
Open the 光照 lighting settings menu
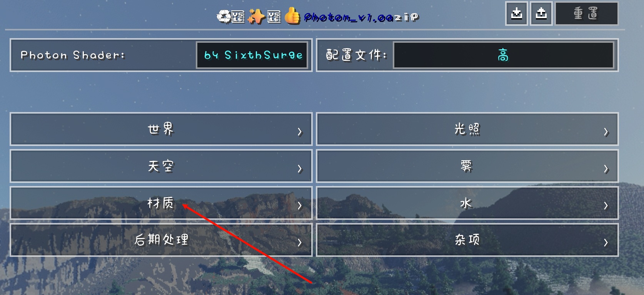pos(467,129)
